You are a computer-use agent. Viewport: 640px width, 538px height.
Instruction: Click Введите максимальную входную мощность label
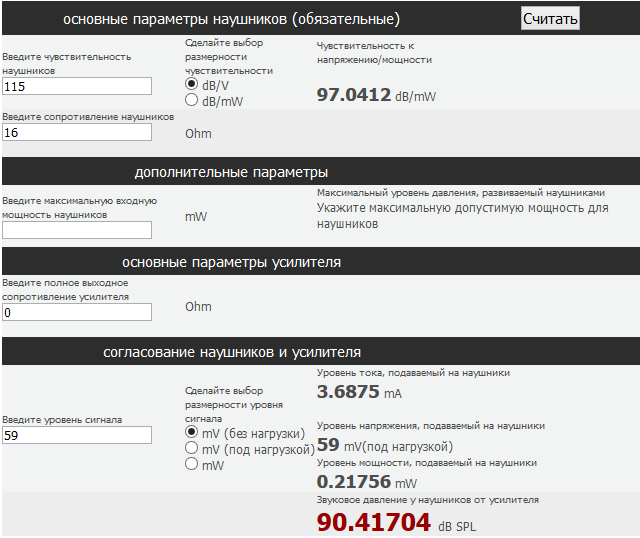tap(79, 208)
